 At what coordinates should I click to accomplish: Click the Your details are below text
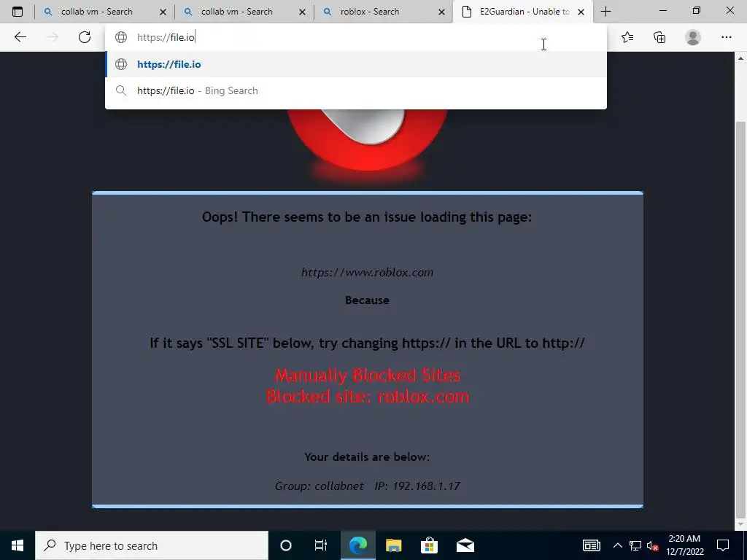click(x=368, y=456)
